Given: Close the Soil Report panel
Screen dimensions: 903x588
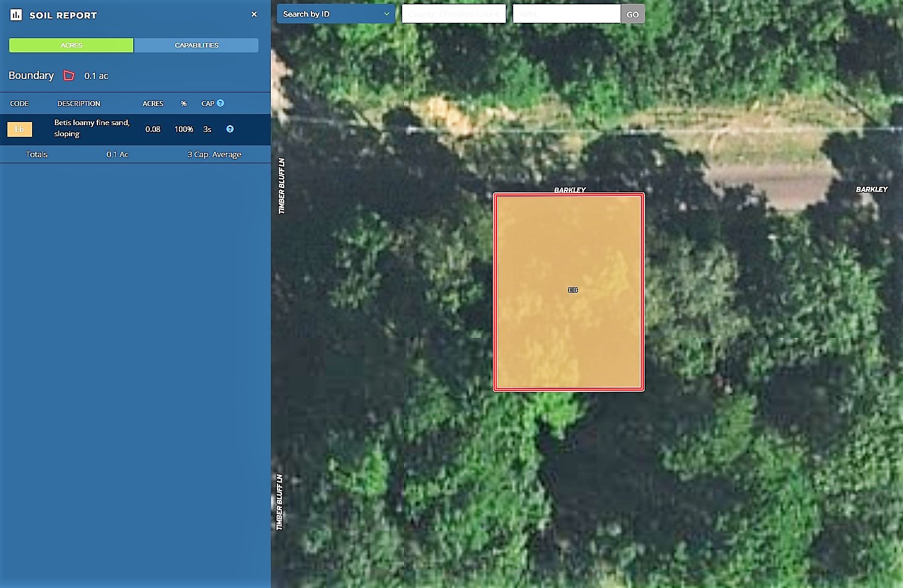Looking at the screenshot, I should (x=254, y=14).
